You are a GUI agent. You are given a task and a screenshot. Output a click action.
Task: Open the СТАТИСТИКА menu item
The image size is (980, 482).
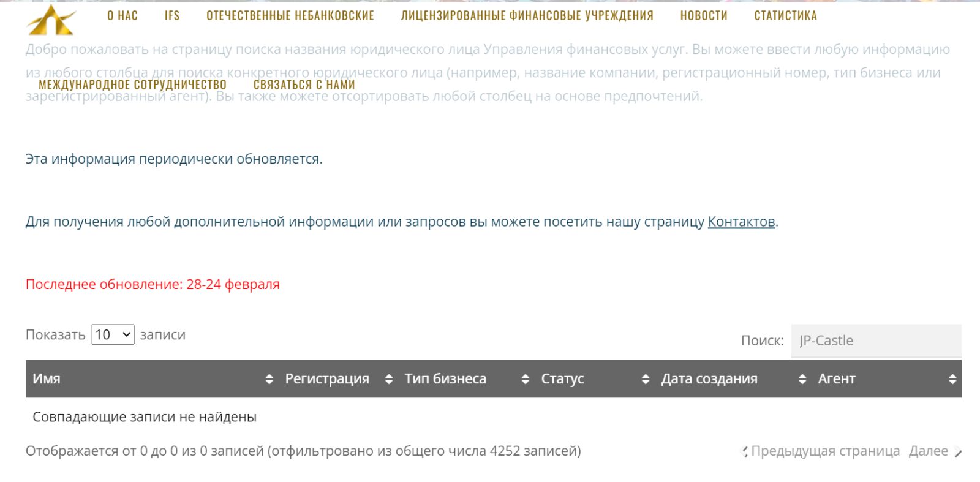point(786,16)
